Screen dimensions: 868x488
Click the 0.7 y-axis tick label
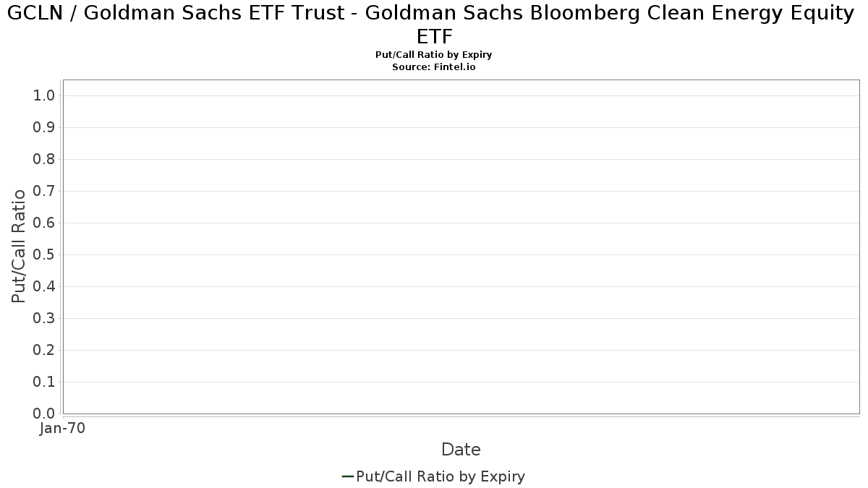44,191
